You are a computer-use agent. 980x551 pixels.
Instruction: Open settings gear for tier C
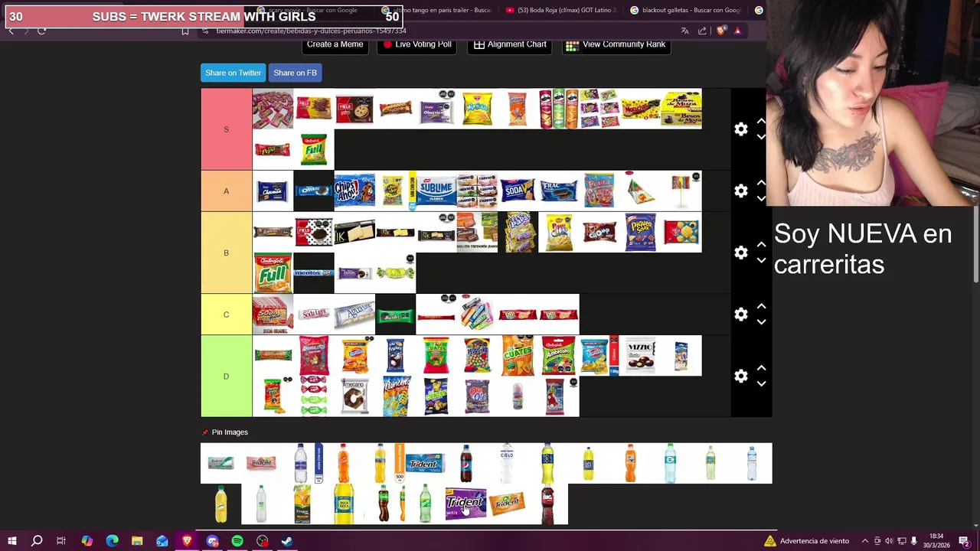pos(740,315)
